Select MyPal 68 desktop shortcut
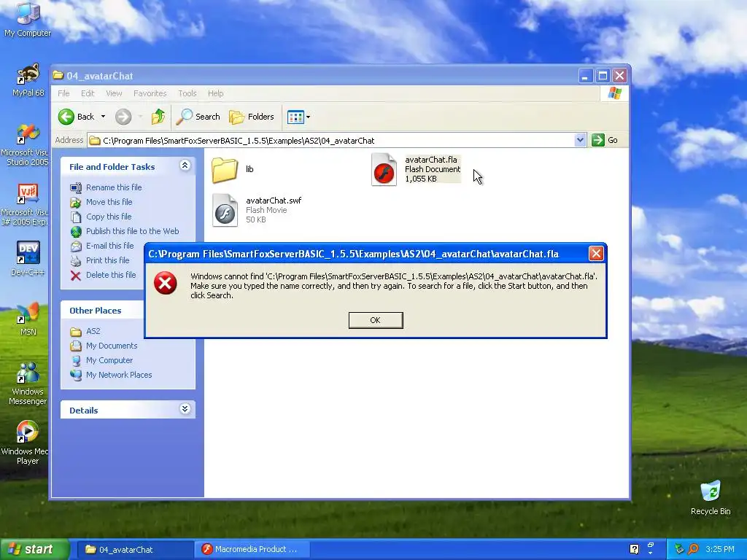747x560 pixels. click(x=28, y=80)
